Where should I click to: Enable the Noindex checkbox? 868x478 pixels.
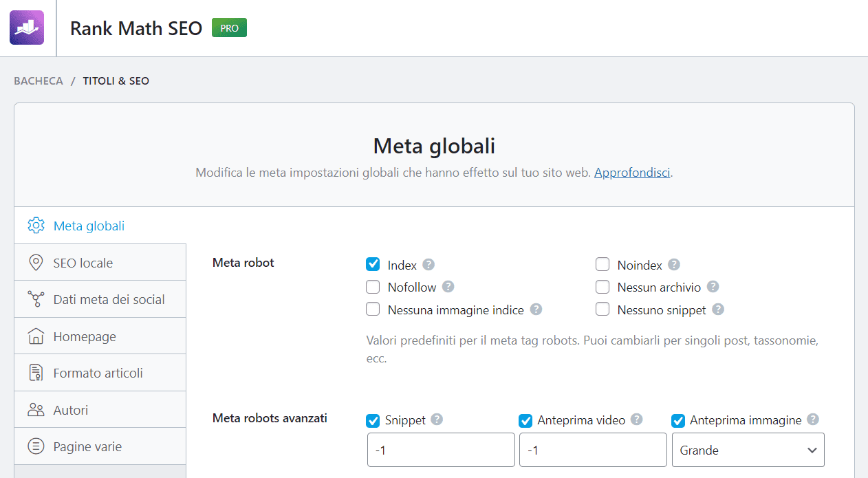point(603,265)
